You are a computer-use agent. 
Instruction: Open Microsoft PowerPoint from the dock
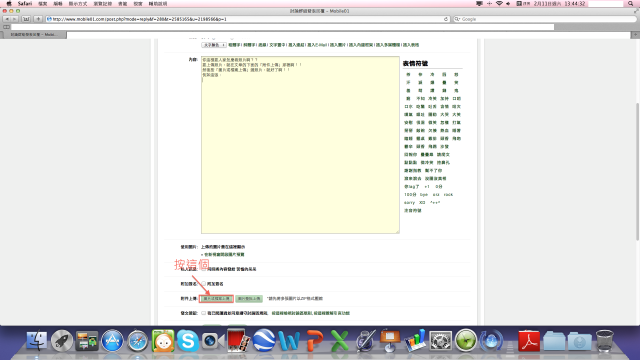pyautogui.click(x=314, y=340)
